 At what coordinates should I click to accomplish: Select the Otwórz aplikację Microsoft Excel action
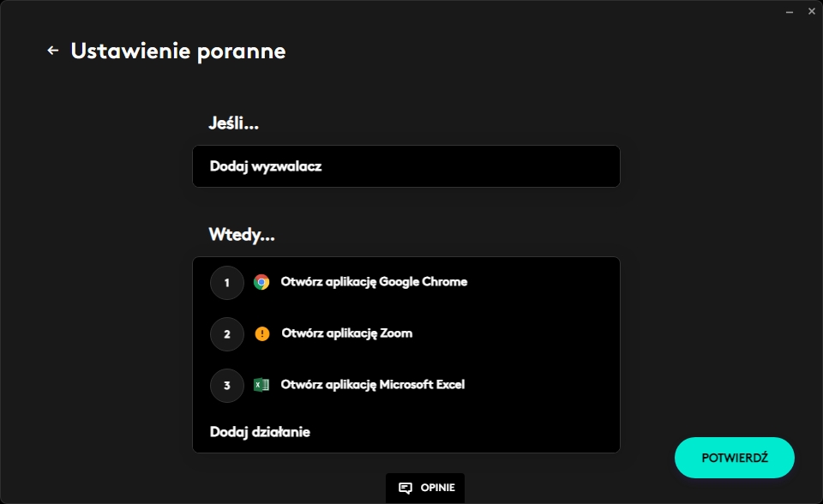point(372,385)
